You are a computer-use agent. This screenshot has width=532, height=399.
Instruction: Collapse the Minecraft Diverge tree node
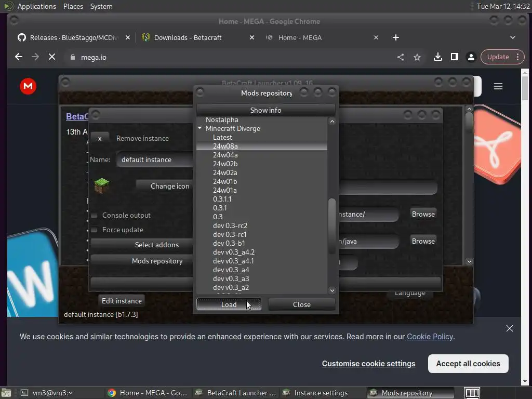point(200,128)
